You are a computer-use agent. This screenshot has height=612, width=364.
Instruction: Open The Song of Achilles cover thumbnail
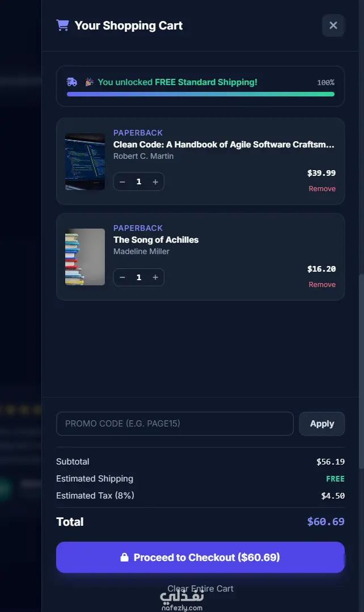(84, 257)
